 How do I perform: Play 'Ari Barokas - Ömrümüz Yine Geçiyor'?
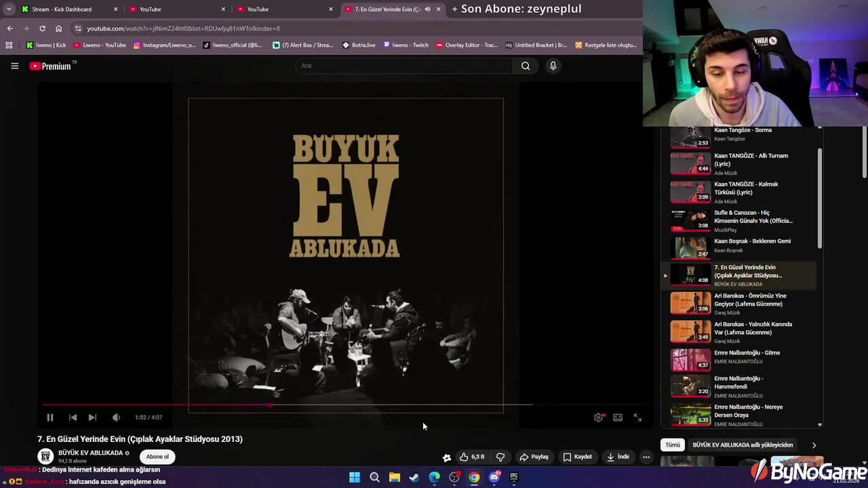739,303
